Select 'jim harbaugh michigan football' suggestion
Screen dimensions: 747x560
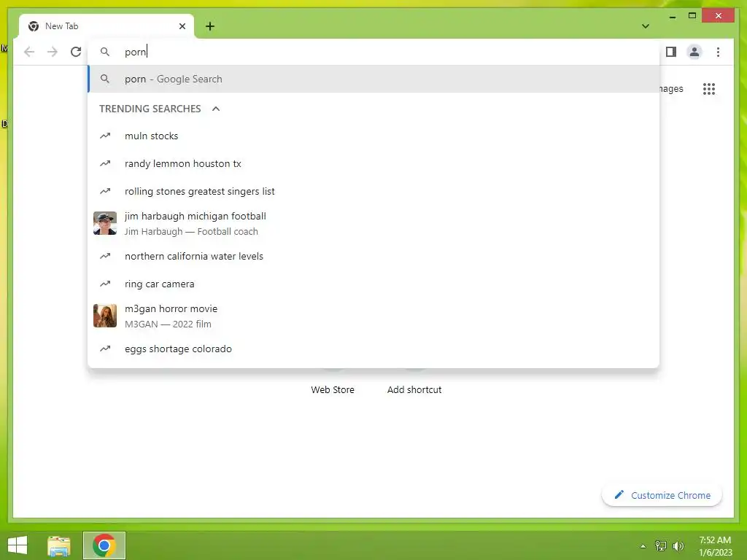(x=374, y=223)
